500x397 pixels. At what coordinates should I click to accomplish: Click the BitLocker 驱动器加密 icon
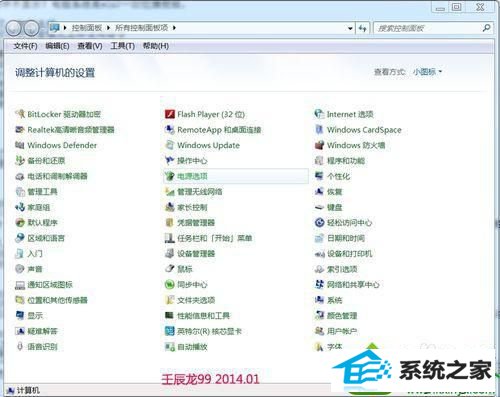(20, 114)
